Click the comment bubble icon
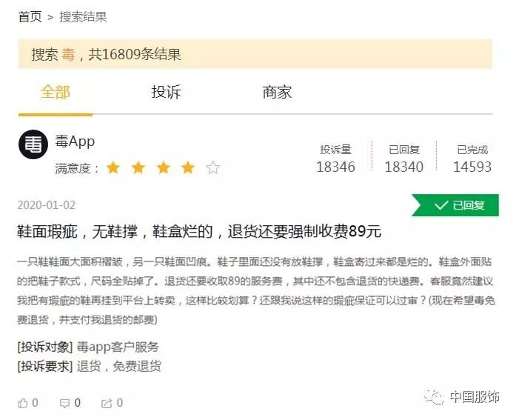This screenshot has height=420, width=516. coord(64,403)
